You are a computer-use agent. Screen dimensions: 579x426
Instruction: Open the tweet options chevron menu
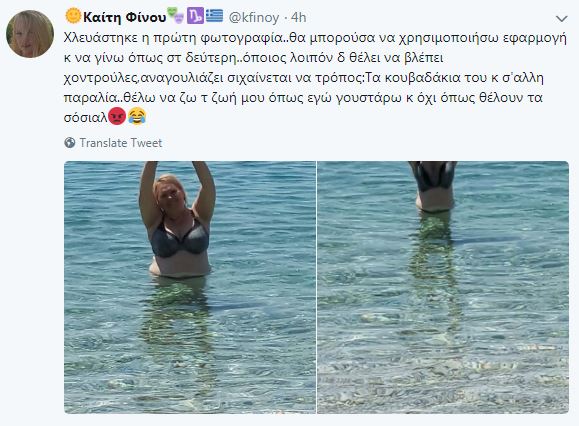tap(562, 18)
